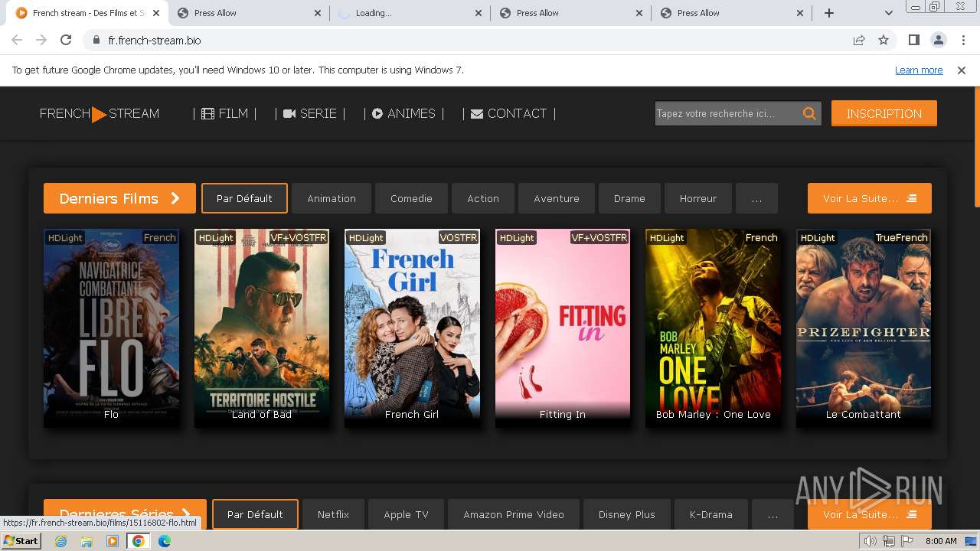The image size is (980, 551).
Task: Filter films by Horreur
Action: [698, 198]
